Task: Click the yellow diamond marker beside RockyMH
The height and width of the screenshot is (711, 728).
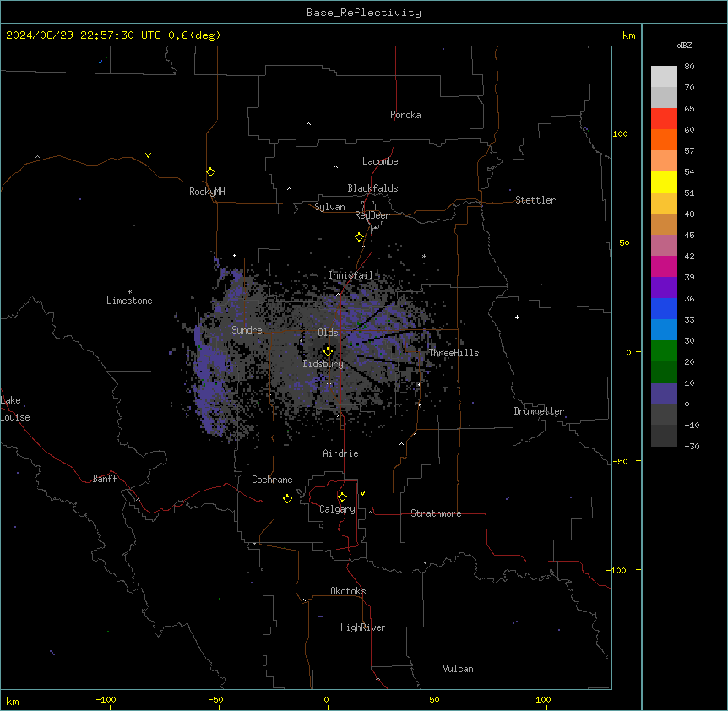Action: point(211,172)
